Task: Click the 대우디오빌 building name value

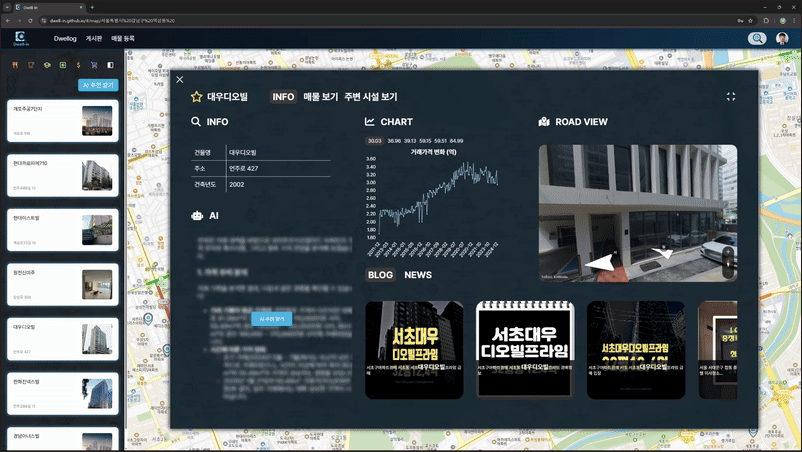Action: (x=242, y=152)
